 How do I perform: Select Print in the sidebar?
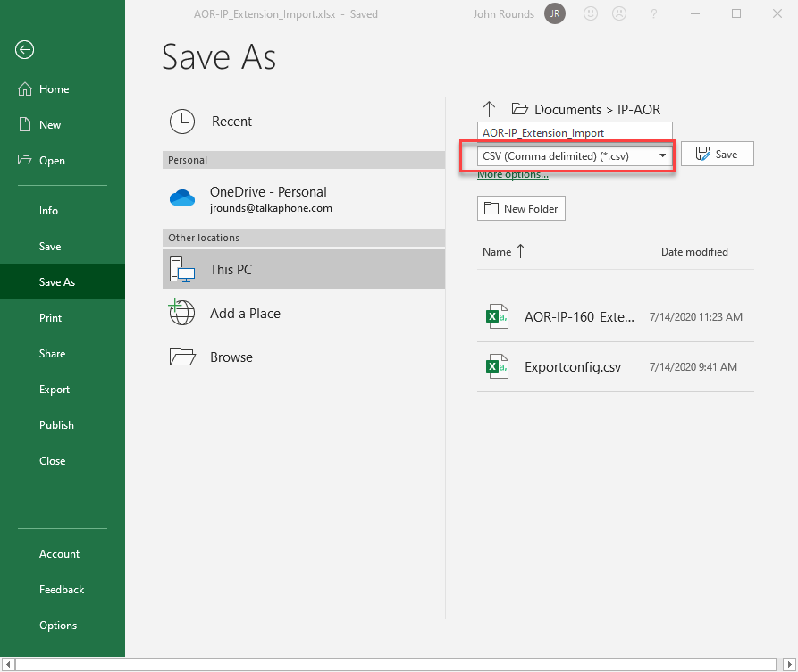click(51, 318)
